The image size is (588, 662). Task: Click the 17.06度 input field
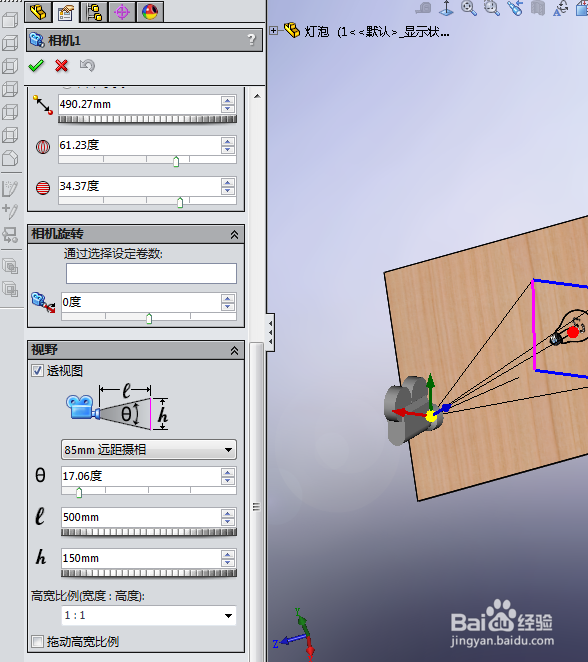[x=141, y=476]
